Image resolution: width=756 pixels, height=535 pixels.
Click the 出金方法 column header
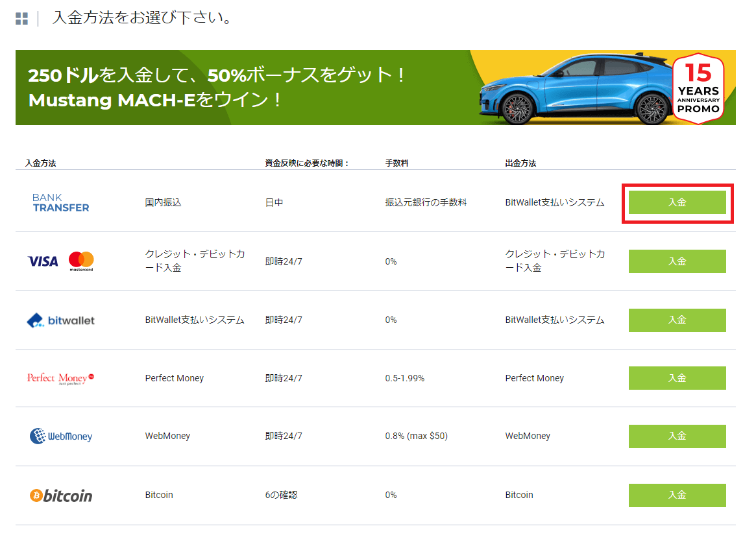(x=520, y=163)
